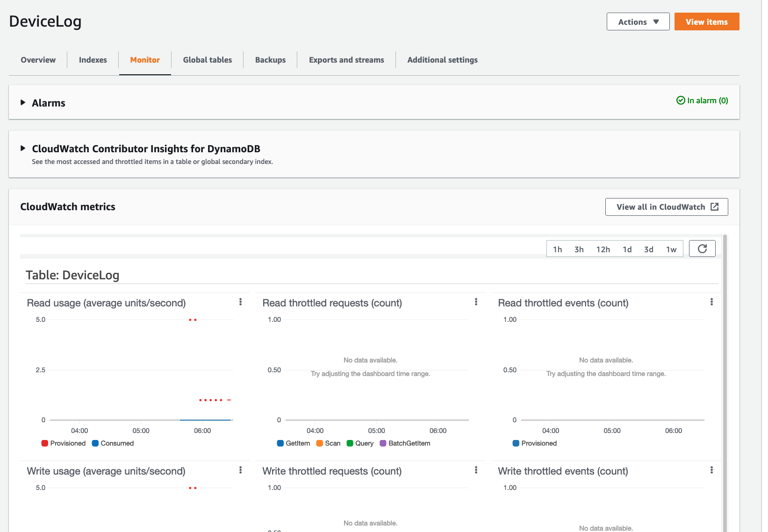
Task: Select the Monitor tab
Action: pos(145,60)
